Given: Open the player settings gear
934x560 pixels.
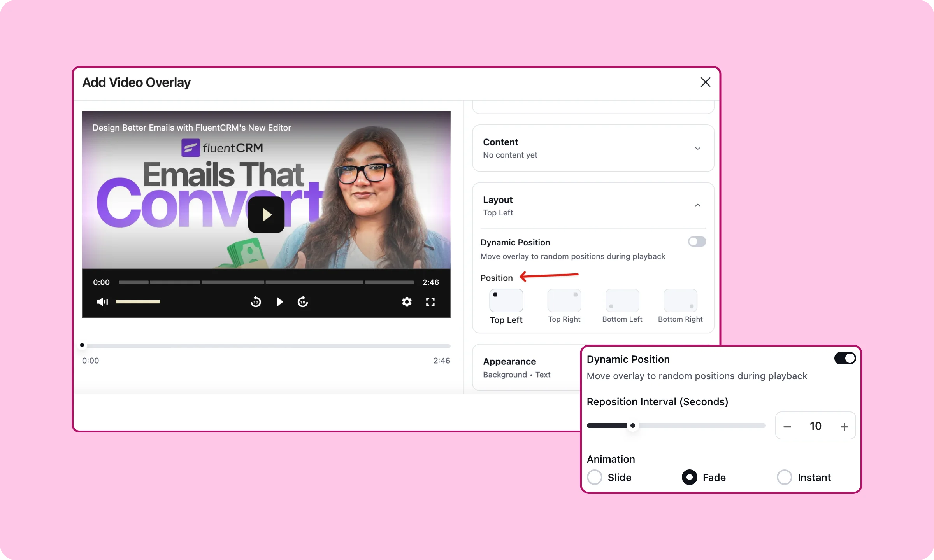Looking at the screenshot, I should point(407,302).
